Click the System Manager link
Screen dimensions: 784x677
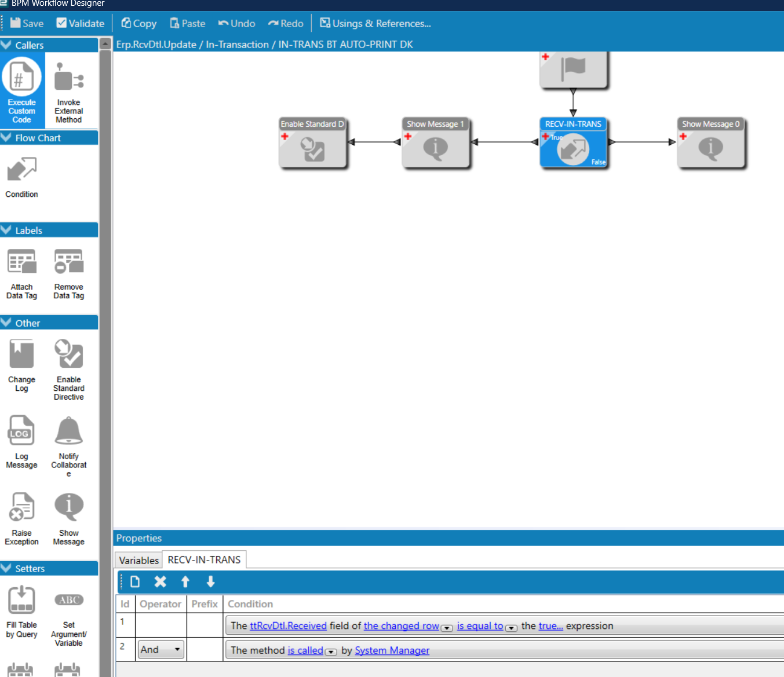click(392, 650)
